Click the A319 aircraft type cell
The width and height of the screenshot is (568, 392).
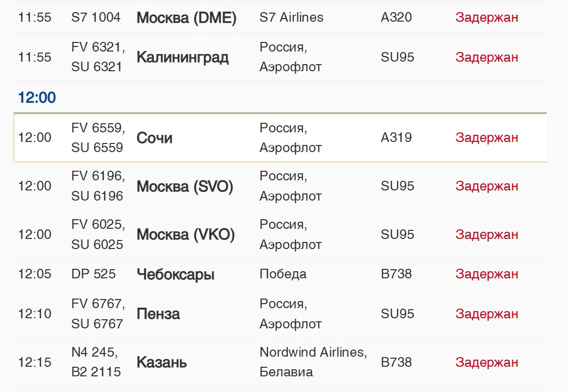(x=397, y=137)
